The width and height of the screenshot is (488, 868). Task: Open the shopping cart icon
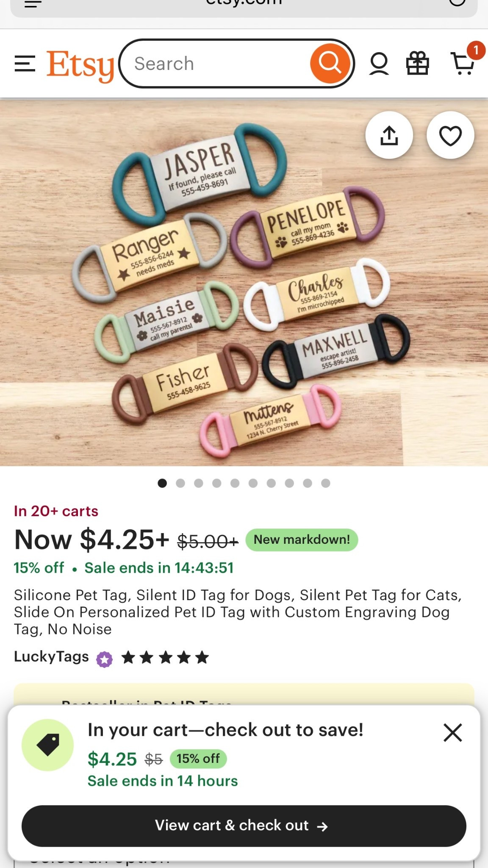(x=463, y=63)
